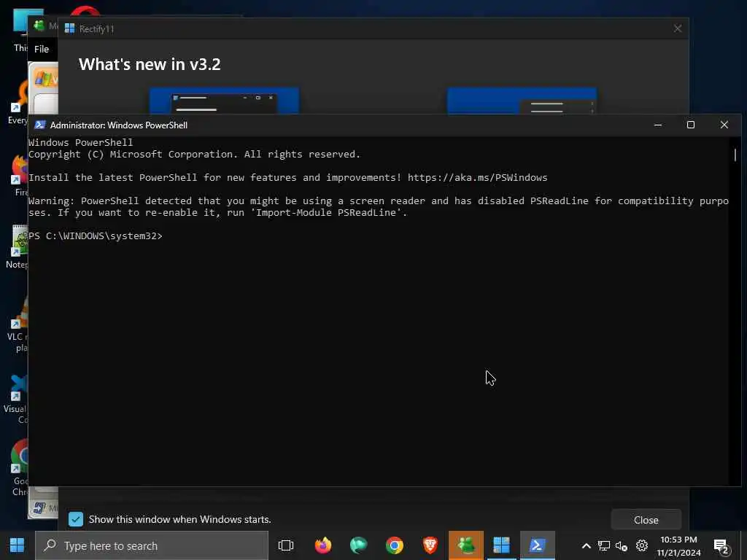The height and width of the screenshot is (560, 747).
Task: Click the Rectify11 title bar logo
Action: tap(69, 28)
